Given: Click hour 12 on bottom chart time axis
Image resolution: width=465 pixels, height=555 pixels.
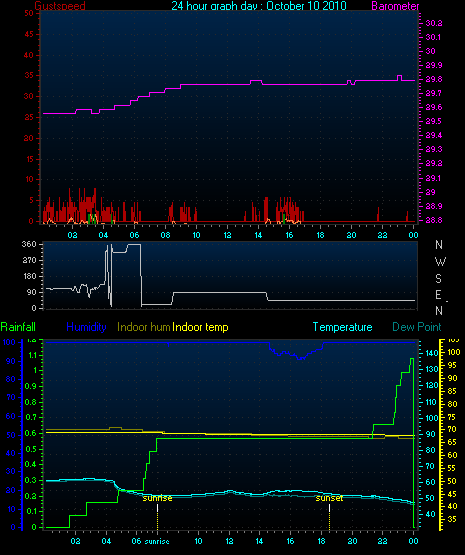Looking at the screenshot, I should coord(229,541).
